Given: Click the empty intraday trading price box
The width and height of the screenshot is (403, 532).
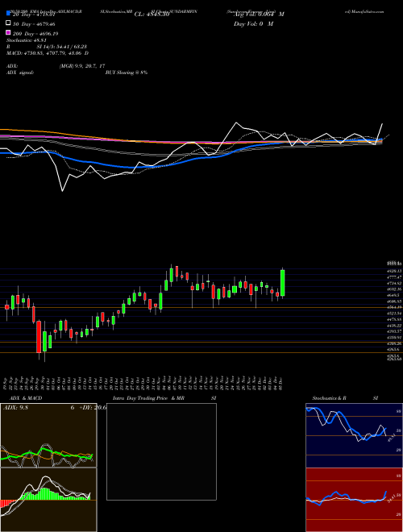Looking at the screenshot, I should pos(161,451).
